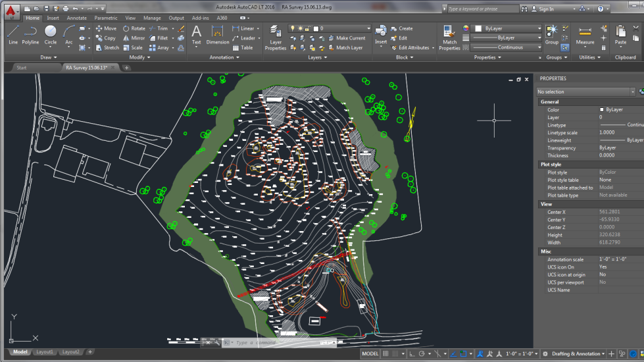Click Create block button
Screen dimensions: 644x362
click(401, 28)
